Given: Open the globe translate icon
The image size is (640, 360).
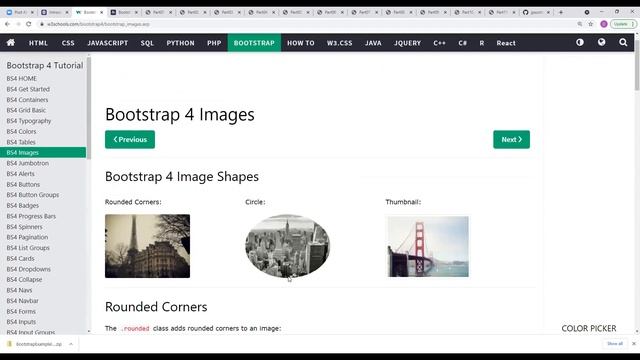Looking at the screenshot, I should (601, 42).
